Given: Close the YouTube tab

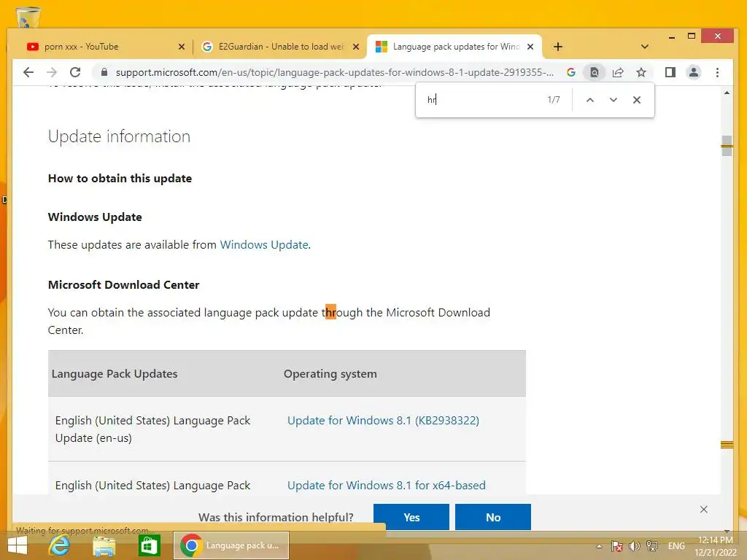Looking at the screenshot, I should coord(182,47).
